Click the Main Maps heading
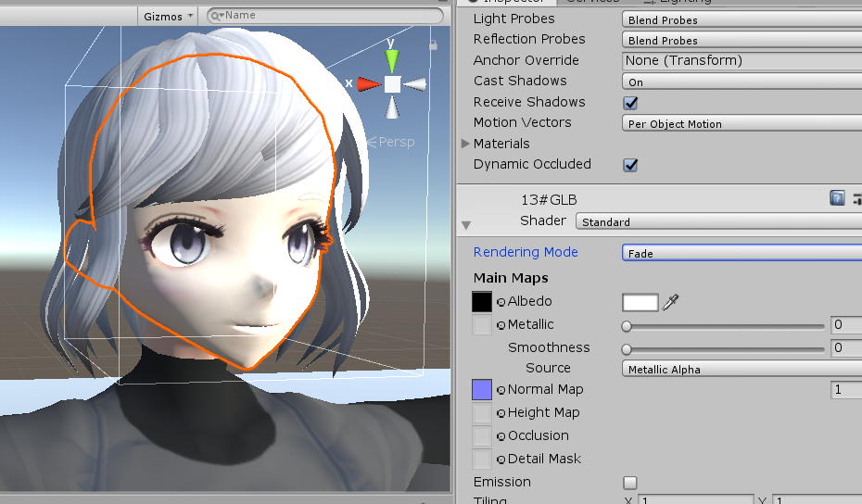Viewport: 862px width, 504px height. pyautogui.click(x=511, y=278)
